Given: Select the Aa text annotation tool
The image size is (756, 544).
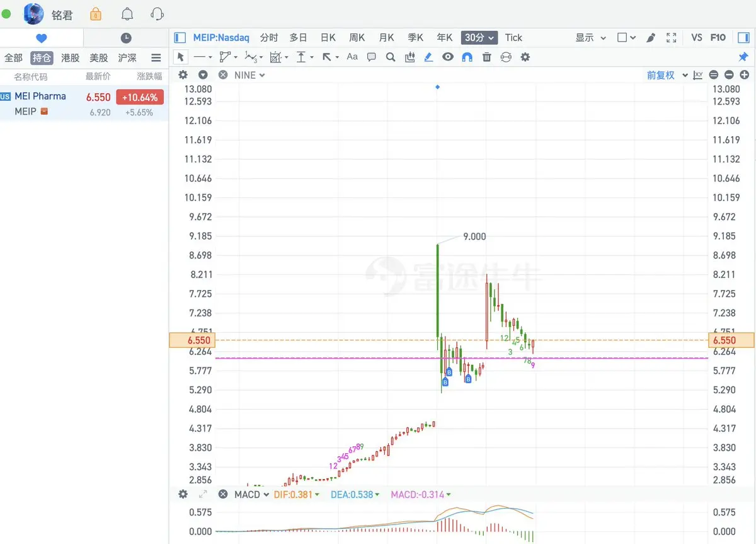Looking at the screenshot, I should tap(352, 57).
